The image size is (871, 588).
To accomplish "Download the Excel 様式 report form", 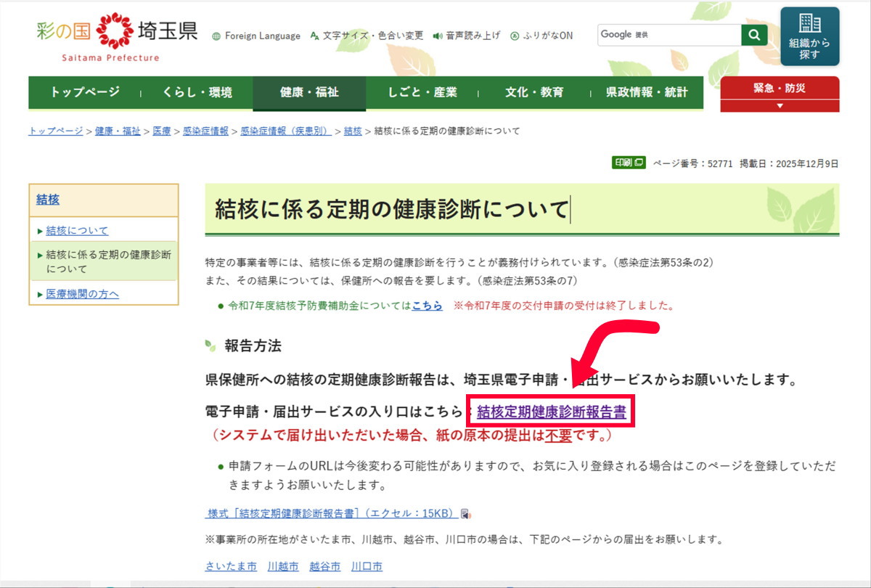I will click(x=334, y=513).
